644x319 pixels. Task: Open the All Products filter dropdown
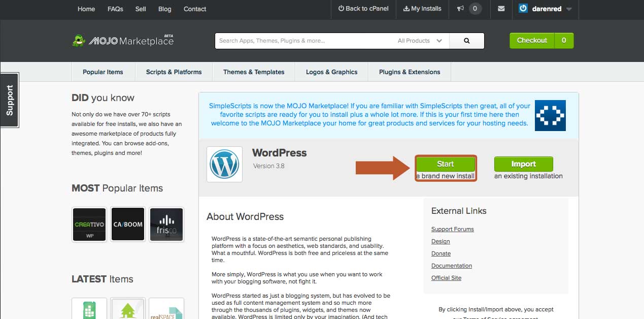420,41
